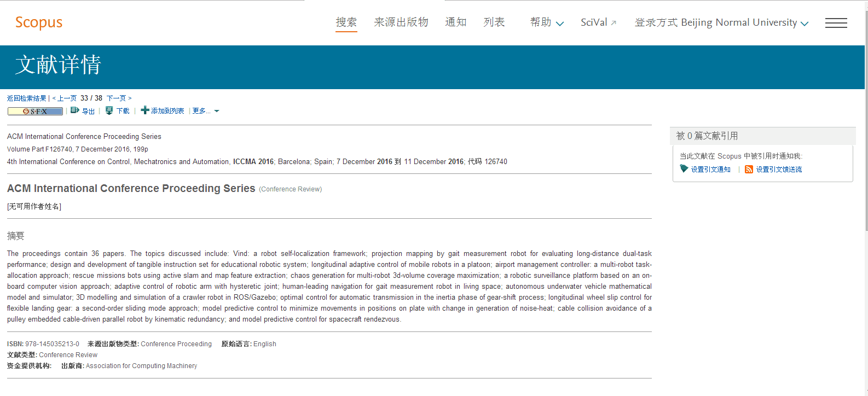Click the text ACM International Conference Proceeding Series heading

click(x=131, y=188)
